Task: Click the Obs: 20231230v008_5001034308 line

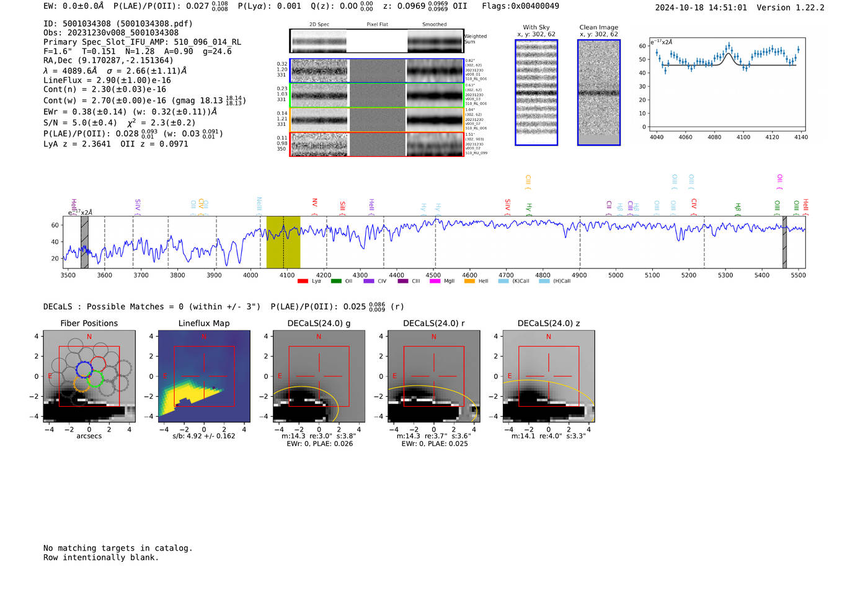Action: (111, 33)
